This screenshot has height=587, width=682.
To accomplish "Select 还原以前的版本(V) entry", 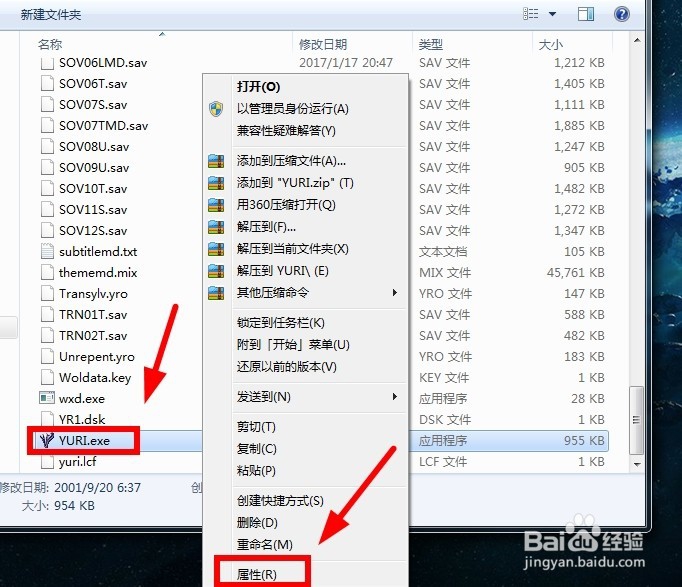I will point(287,367).
